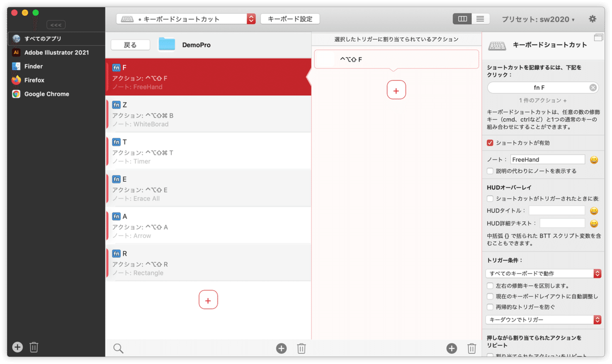
Task: Click the 戻る back button
Action: pyautogui.click(x=130, y=44)
